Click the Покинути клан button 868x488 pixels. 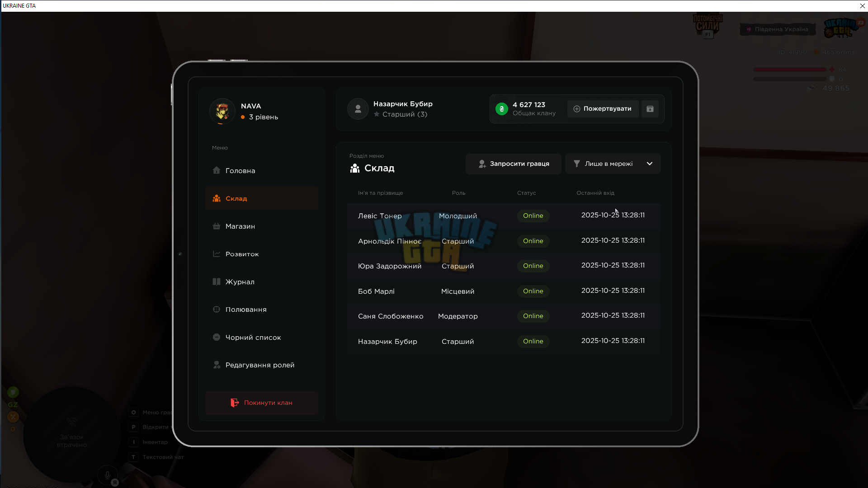[261, 403]
